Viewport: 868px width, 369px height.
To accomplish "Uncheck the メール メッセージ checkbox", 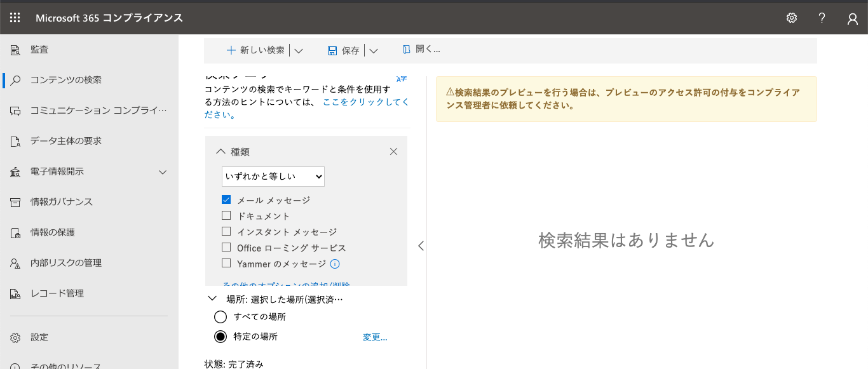I will (x=226, y=199).
